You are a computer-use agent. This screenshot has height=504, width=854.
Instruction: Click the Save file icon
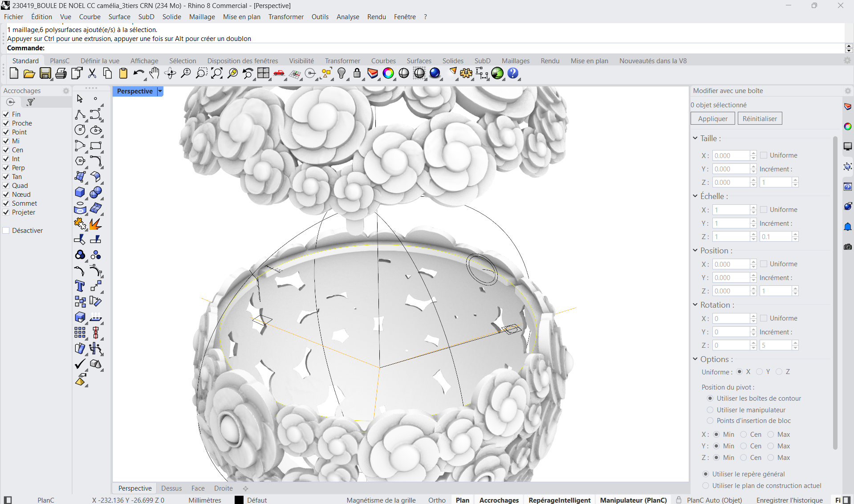tap(45, 73)
